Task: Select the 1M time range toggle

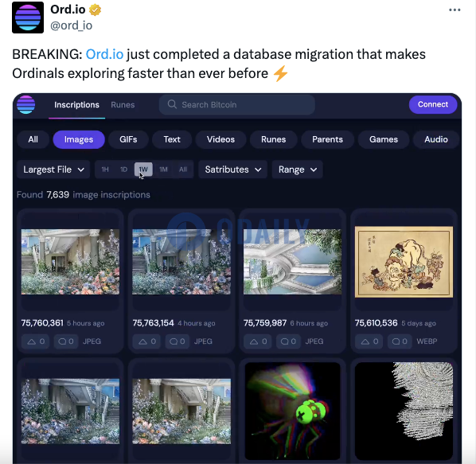Action: pyautogui.click(x=163, y=170)
